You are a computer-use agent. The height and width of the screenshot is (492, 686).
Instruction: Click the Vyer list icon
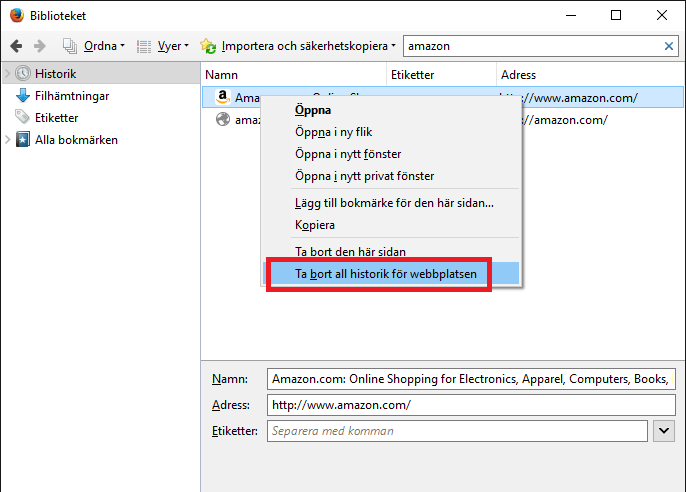[x=144, y=46]
